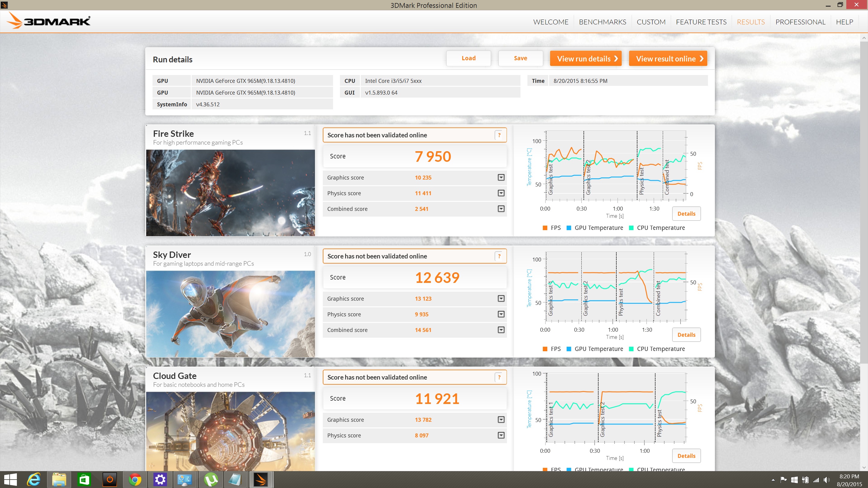Click the Cloud Gate score 11 921

pyautogui.click(x=437, y=399)
